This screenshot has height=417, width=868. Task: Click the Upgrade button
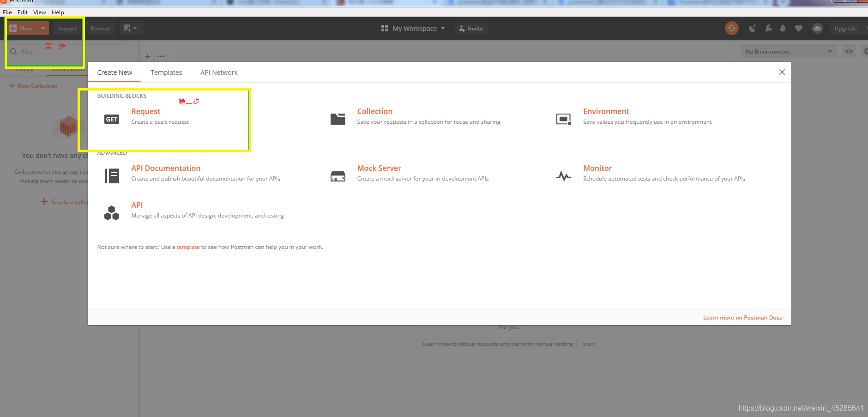pos(846,28)
